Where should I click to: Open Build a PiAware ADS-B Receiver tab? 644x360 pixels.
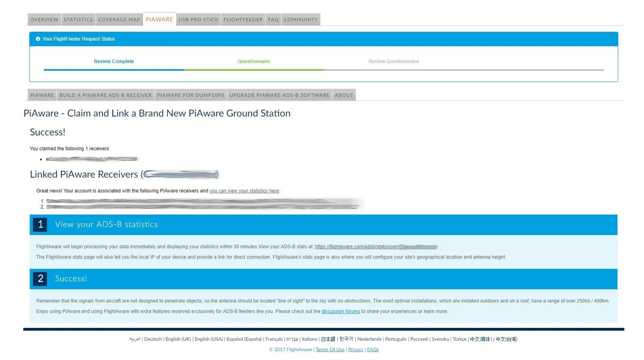click(x=106, y=95)
